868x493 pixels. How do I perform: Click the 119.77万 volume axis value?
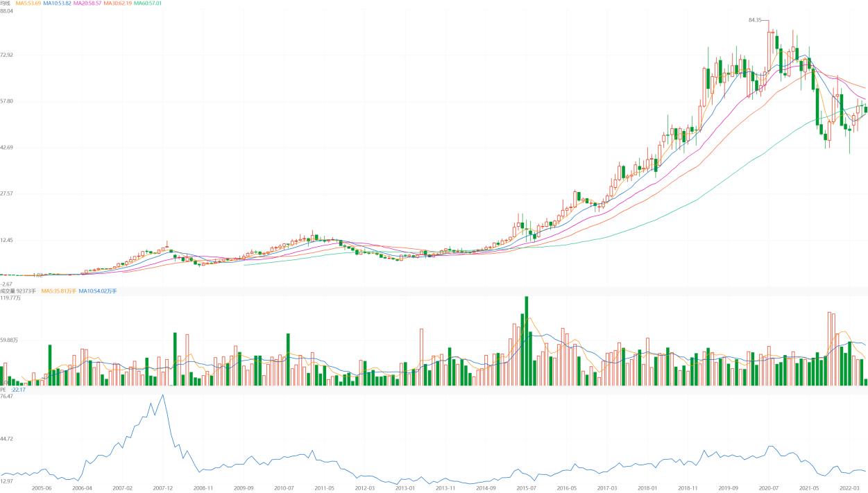click(x=10, y=297)
